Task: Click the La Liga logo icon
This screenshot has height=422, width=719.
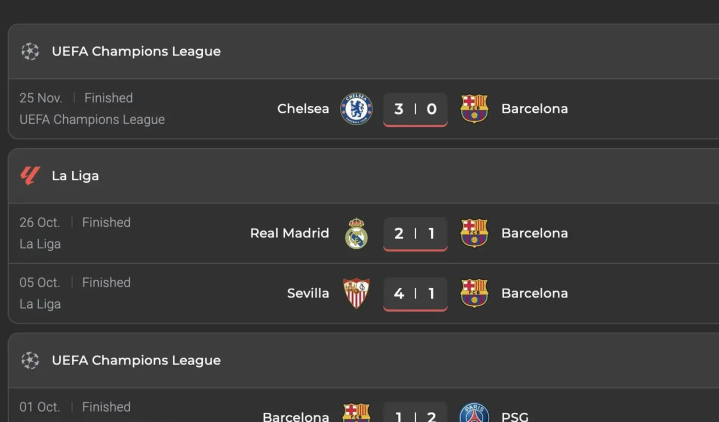Action: coord(30,176)
